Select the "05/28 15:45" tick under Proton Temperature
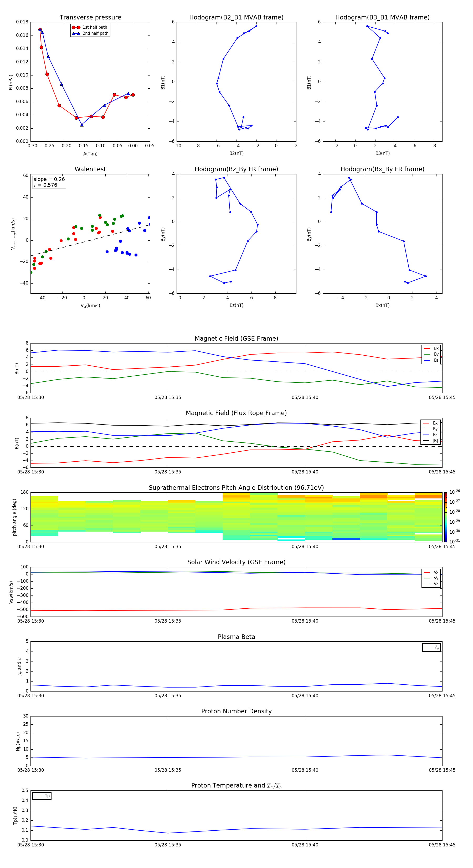 442,845
